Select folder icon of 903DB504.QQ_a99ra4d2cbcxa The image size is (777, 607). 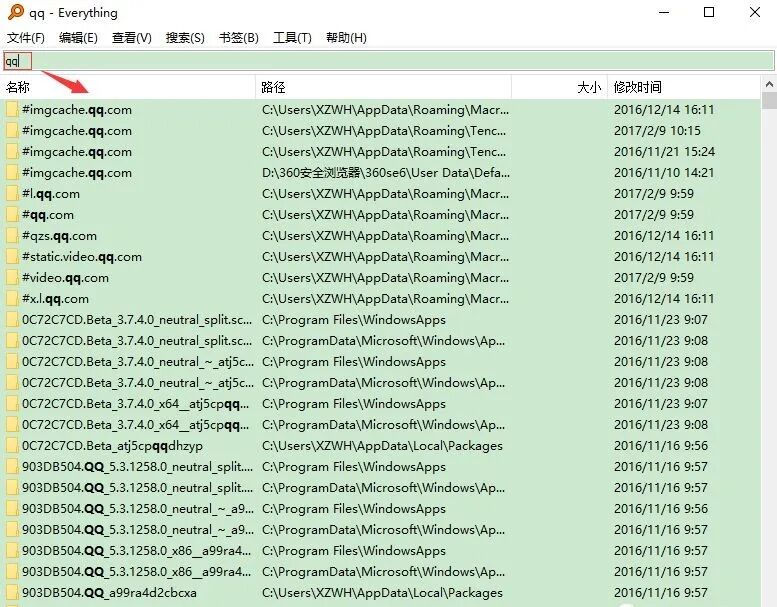[12, 593]
